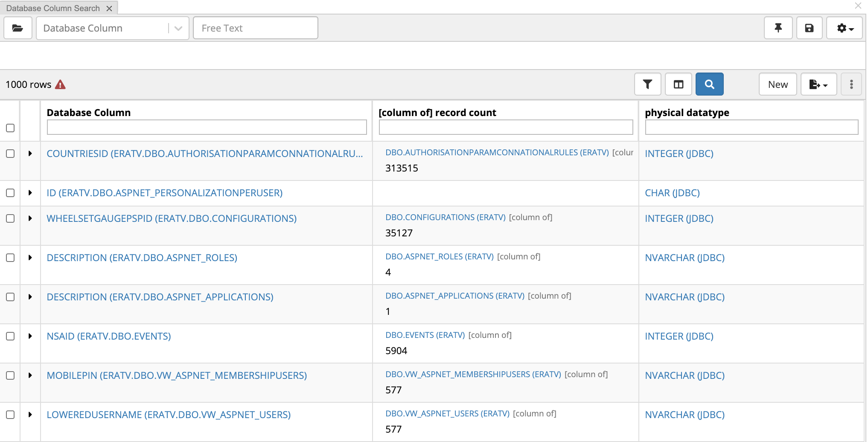Open the DBO.ASPNET_APPLICATIONS (ERATV) table link
Viewport: 868px width, 442px height.
(x=455, y=296)
